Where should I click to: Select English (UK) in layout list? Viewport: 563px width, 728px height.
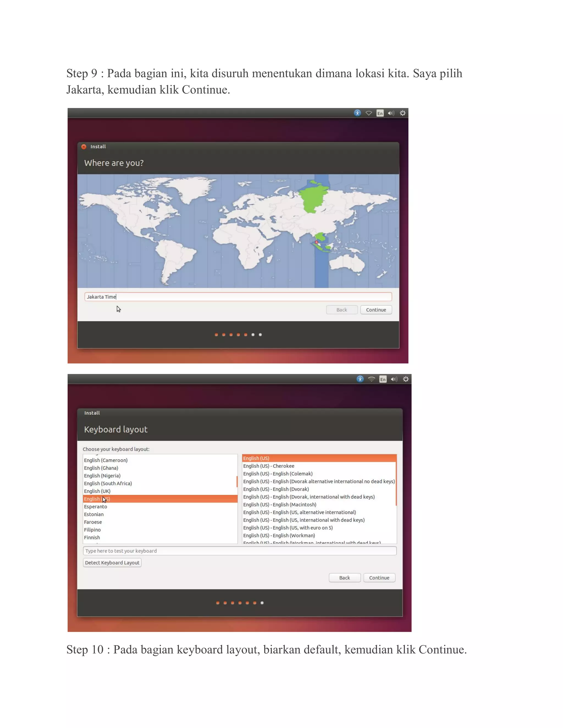tap(97, 491)
